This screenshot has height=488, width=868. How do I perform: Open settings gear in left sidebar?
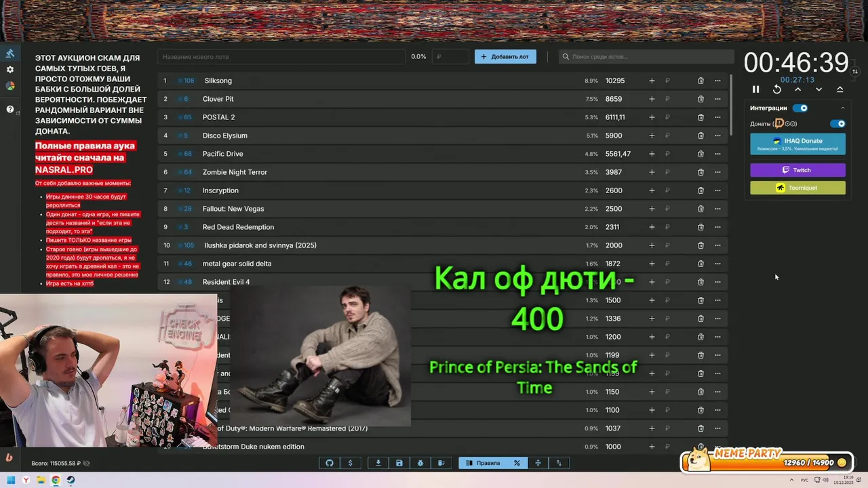10,70
